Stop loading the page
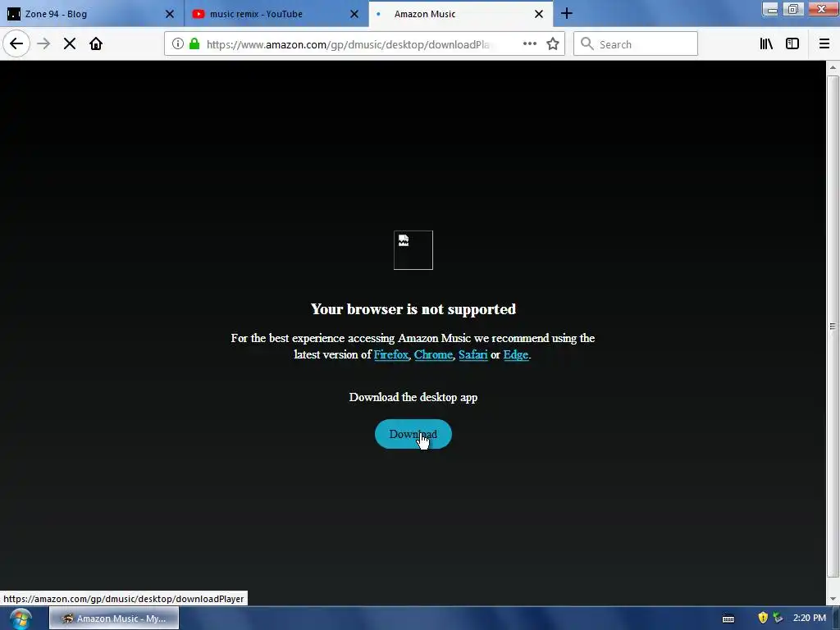 pyautogui.click(x=70, y=44)
